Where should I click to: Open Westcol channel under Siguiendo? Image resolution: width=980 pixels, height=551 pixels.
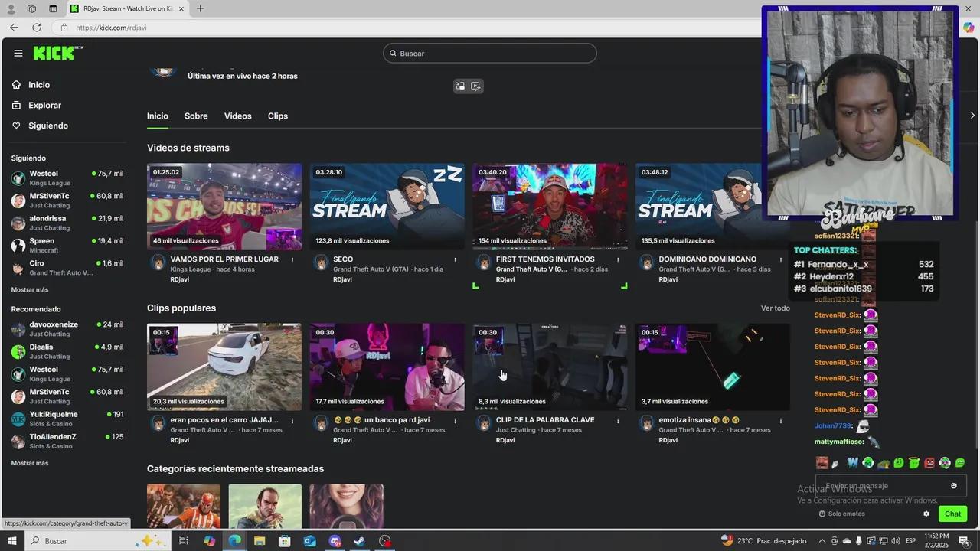point(67,178)
